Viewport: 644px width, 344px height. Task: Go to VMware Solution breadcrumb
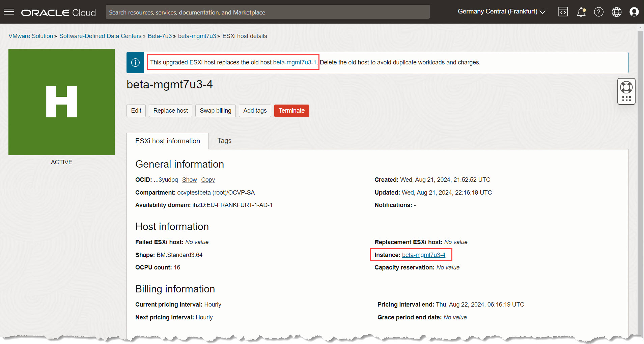tap(31, 36)
